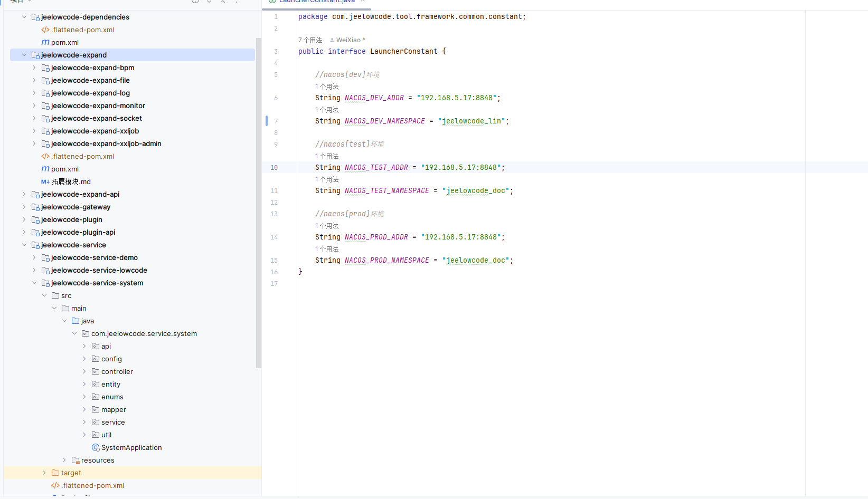
Task: Expand the jeelowcode-plugin-api module
Action: click(x=24, y=232)
